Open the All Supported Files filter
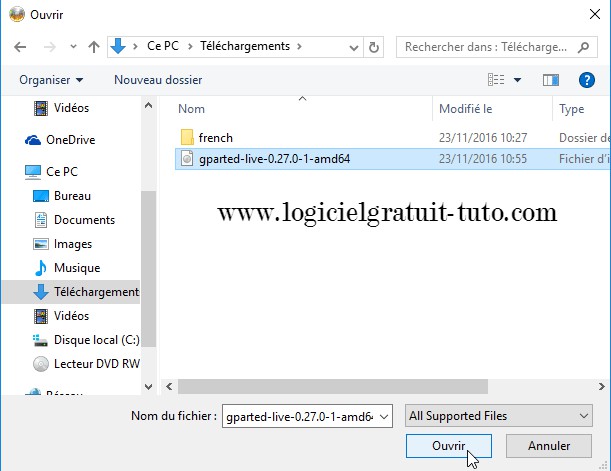611x471 pixels. [x=499, y=416]
